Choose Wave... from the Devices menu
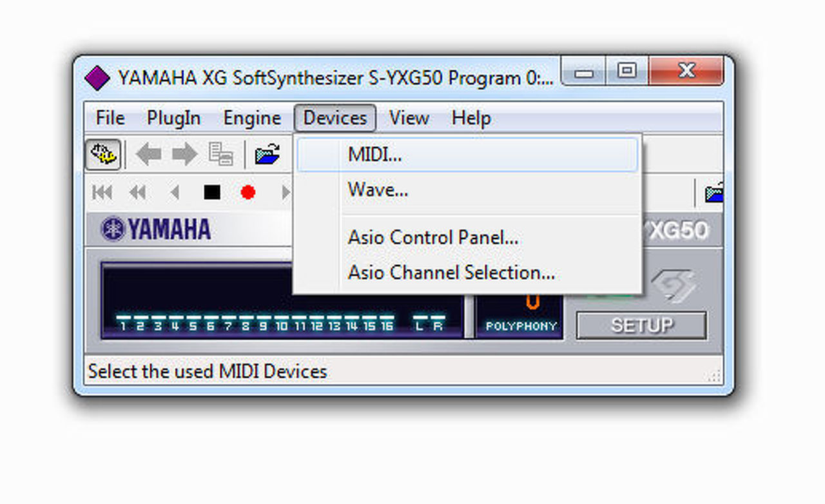The height and width of the screenshot is (504, 825). tap(468, 190)
